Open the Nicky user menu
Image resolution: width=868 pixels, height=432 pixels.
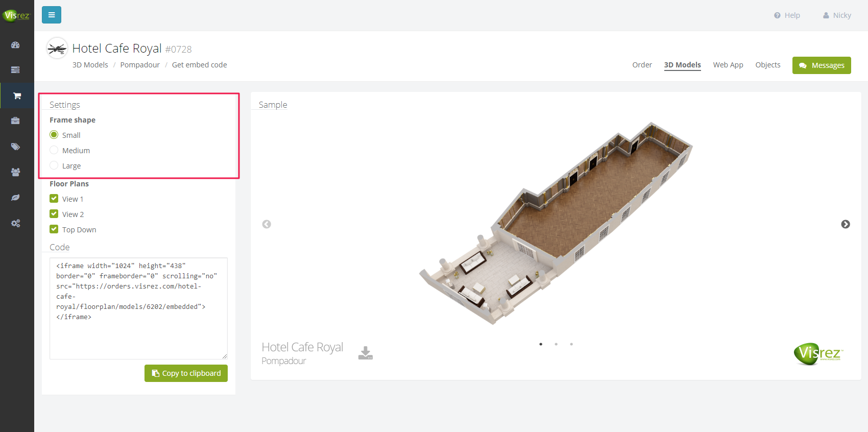pos(837,15)
